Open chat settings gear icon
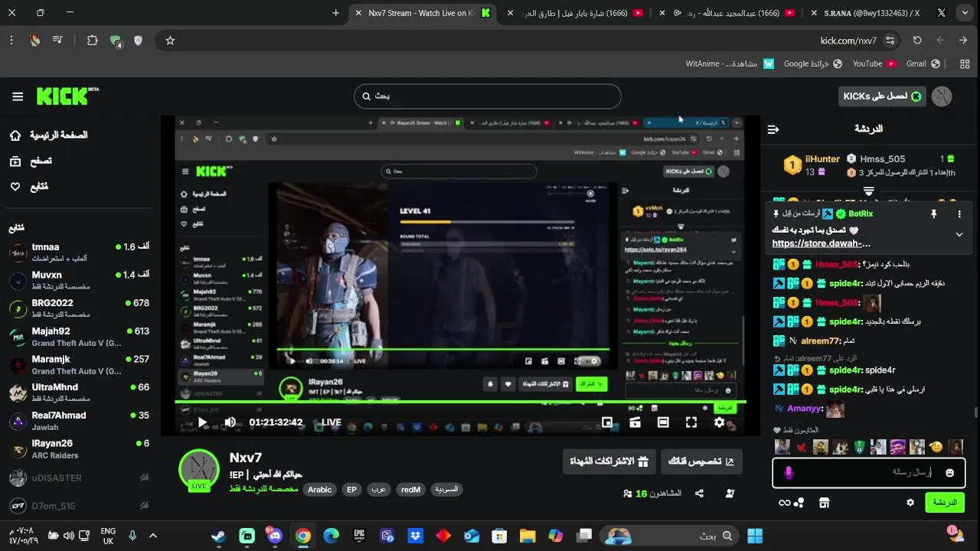The height and width of the screenshot is (551, 980). tap(910, 503)
